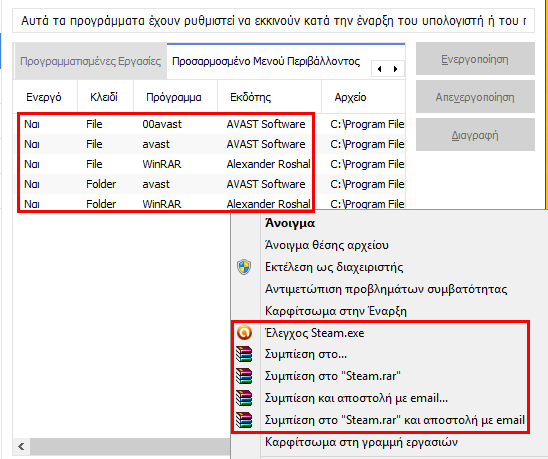Viewport: 548px width, 459px height.
Task: Select Έλεγχος Steam.exe menu entry
Action: tap(315, 333)
